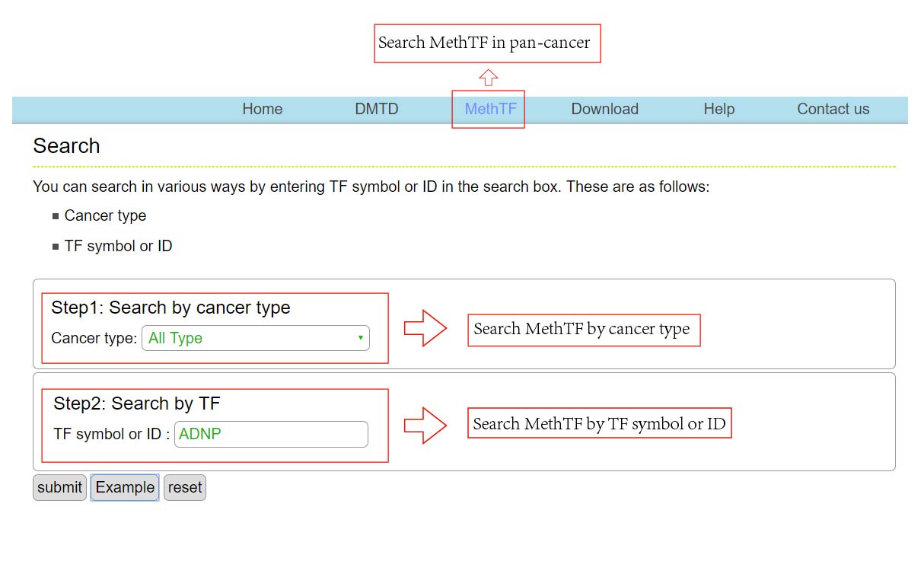This screenshot has height=574, width=924.
Task: Click the 'TF symbol or ID' bullet list item
Action: click(118, 246)
